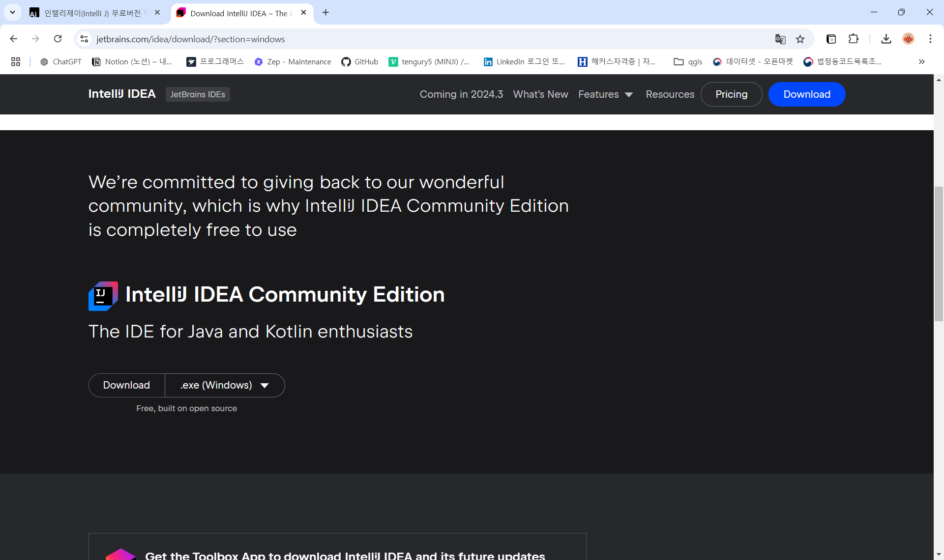The height and width of the screenshot is (560, 944).
Task: Open Chrome's Downloads panel icon
Action: 886,39
